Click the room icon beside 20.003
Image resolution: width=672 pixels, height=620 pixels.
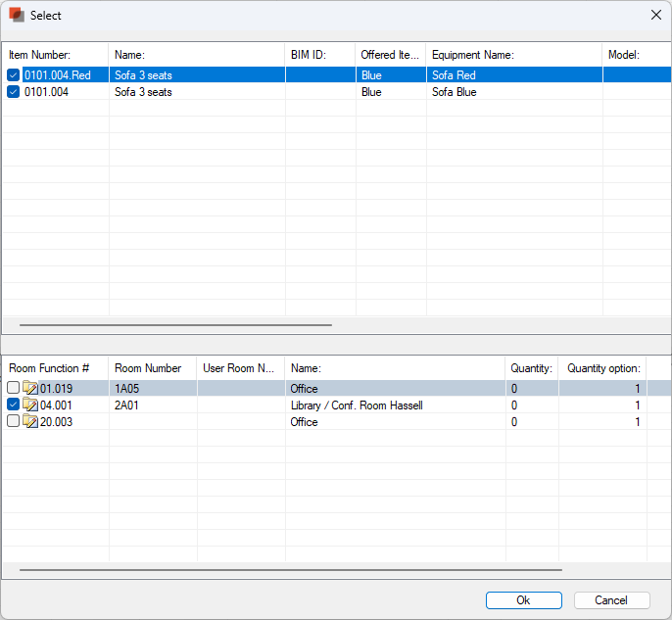click(x=30, y=422)
